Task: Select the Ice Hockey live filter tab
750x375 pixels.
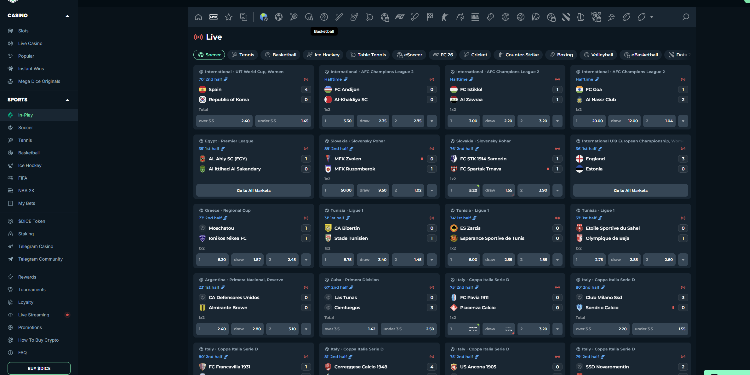Action: (x=323, y=55)
